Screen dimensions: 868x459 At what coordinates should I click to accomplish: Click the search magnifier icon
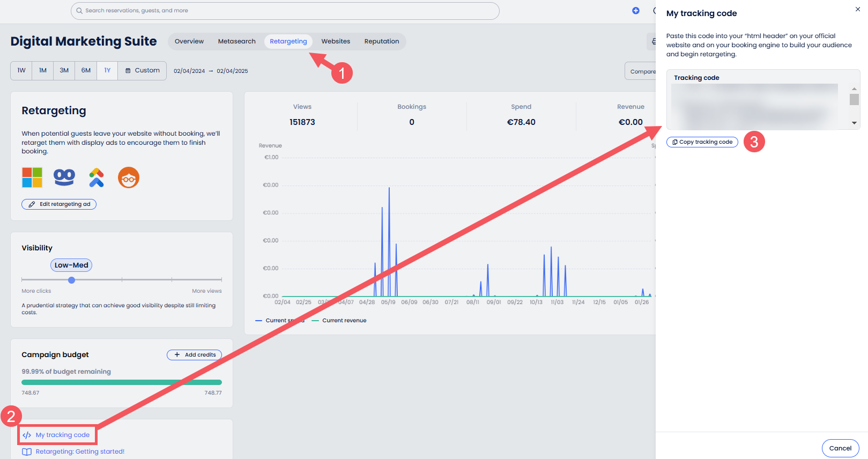(80, 11)
